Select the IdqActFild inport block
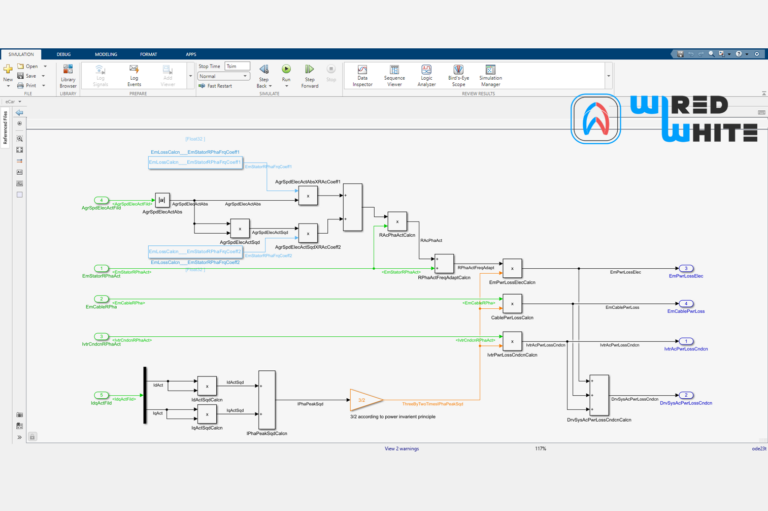The width and height of the screenshot is (768, 511). pos(101,395)
